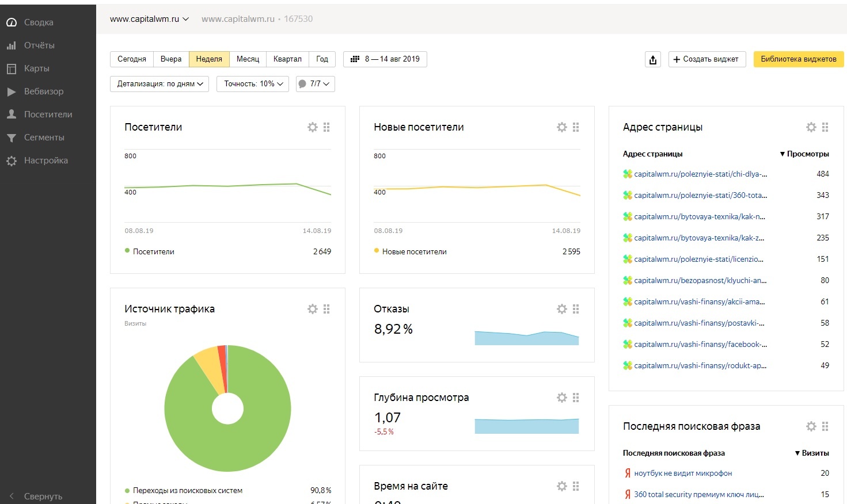Click gear icon on Источник трафика widget
The height and width of the screenshot is (504, 847).
coord(312,309)
